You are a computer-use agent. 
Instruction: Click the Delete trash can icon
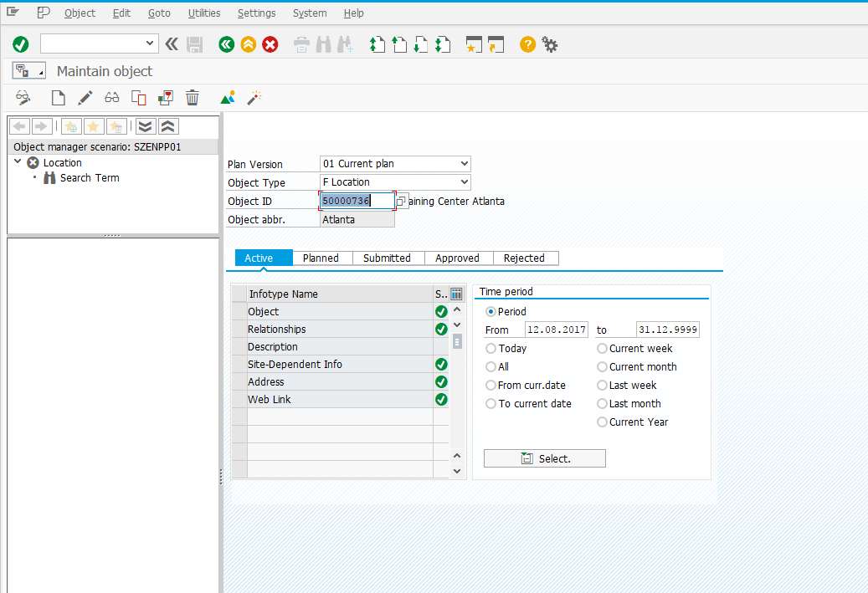pyautogui.click(x=192, y=98)
